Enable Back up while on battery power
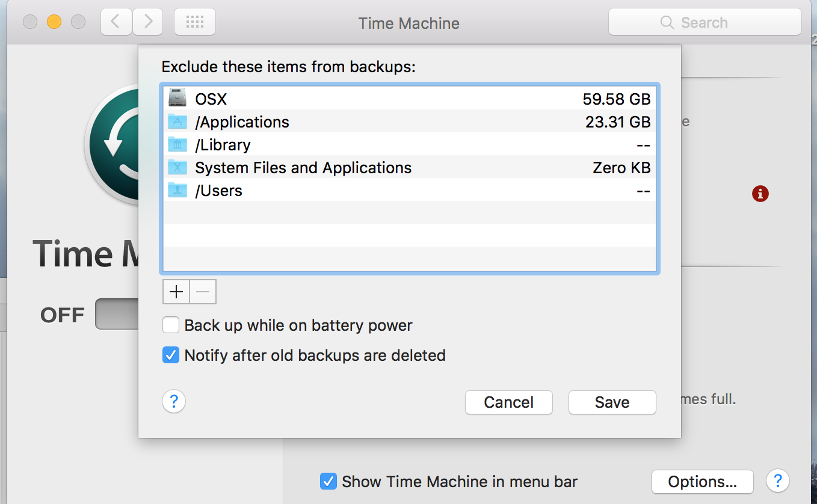This screenshot has width=817, height=504. click(171, 325)
